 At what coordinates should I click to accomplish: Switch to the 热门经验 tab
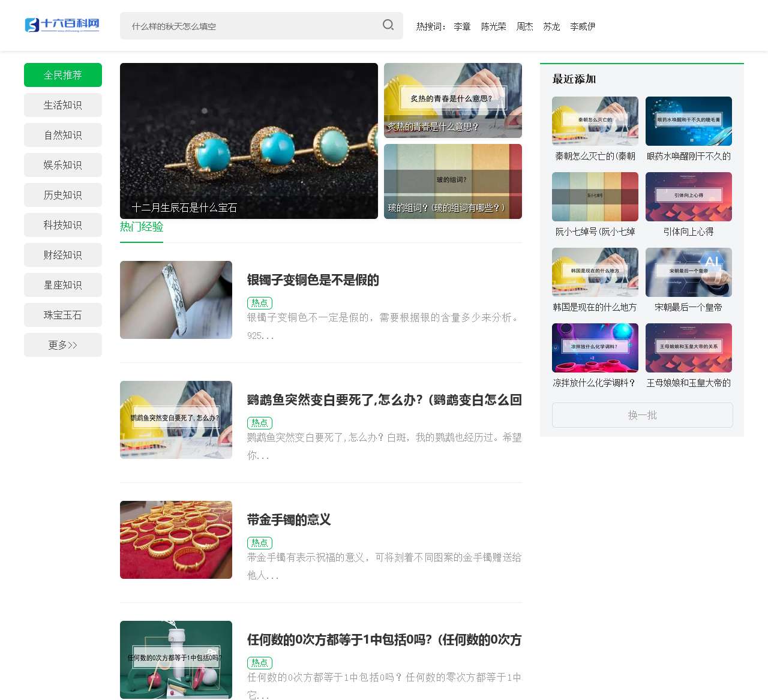click(141, 227)
